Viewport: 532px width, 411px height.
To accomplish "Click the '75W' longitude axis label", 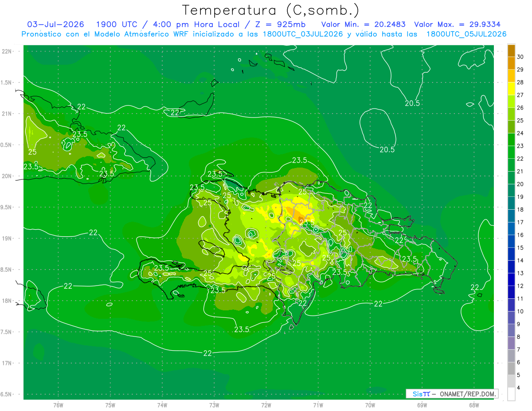I will tap(110, 405).
